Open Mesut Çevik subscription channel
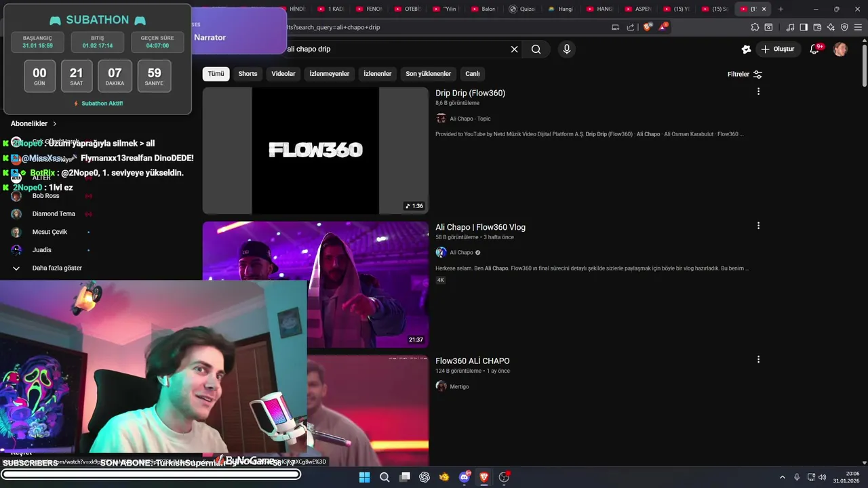Viewport: 868px width, 488px height. point(50,232)
